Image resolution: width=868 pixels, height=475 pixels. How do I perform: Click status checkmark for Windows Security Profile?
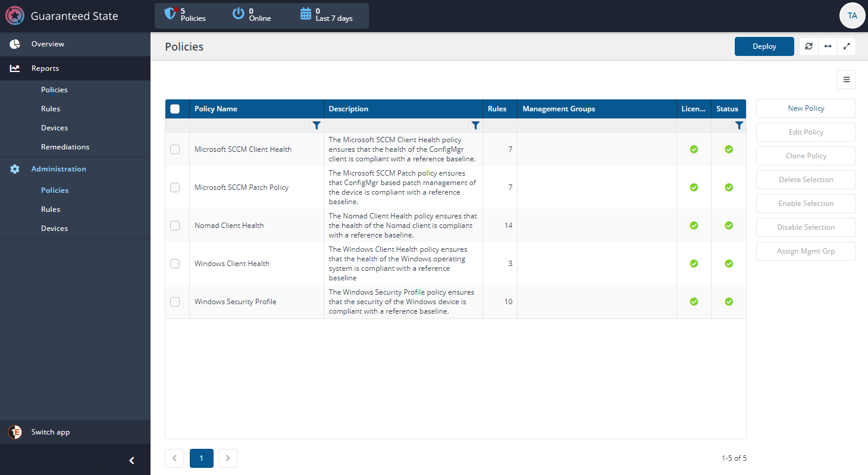(729, 302)
